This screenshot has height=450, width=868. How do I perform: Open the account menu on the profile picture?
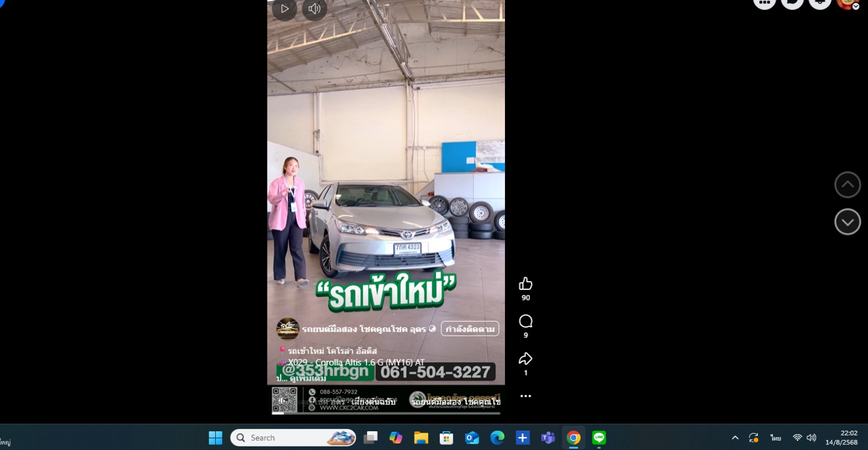[848, 3]
